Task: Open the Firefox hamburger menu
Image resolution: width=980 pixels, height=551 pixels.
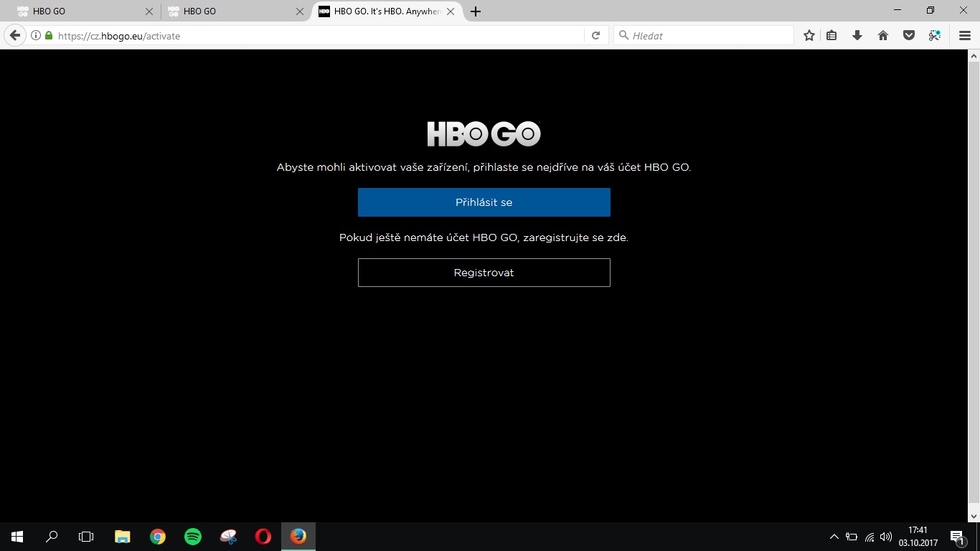Action: tap(965, 35)
